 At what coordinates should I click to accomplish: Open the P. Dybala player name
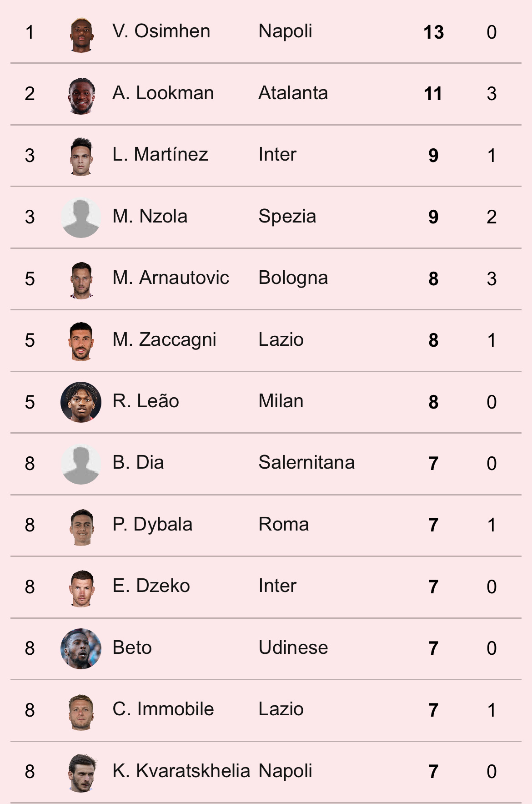click(152, 525)
